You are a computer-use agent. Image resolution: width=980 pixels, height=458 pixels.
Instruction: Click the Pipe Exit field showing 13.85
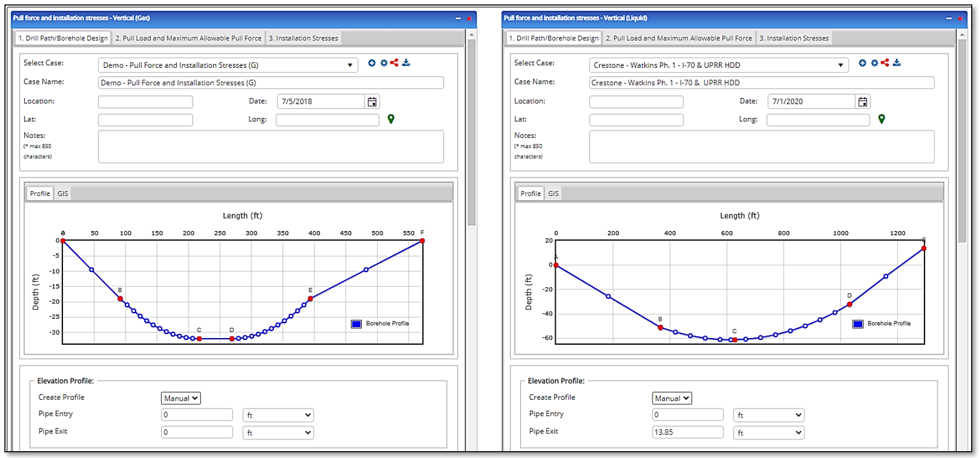pyautogui.click(x=687, y=433)
